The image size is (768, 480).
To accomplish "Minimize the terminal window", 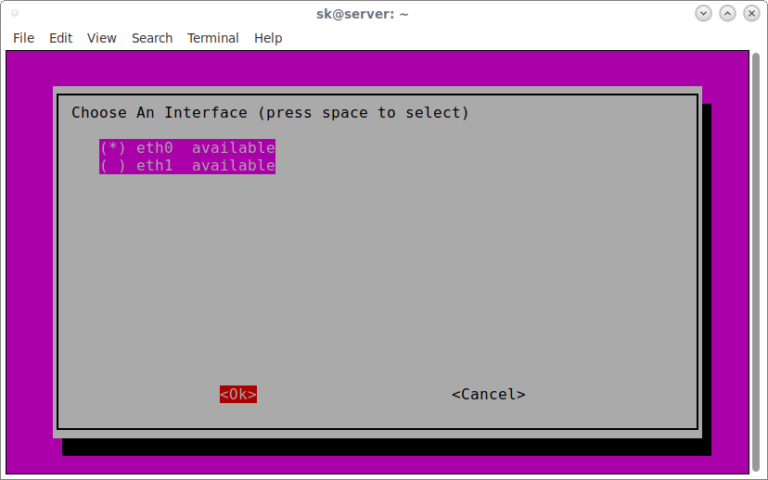I will tap(704, 13).
